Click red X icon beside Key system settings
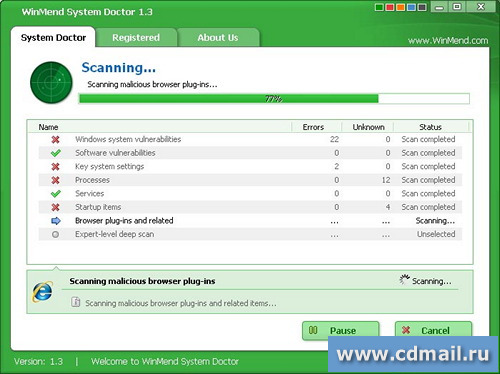The height and width of the screenshot is (374, 500). pyautogui.click(x=56, y=167)
